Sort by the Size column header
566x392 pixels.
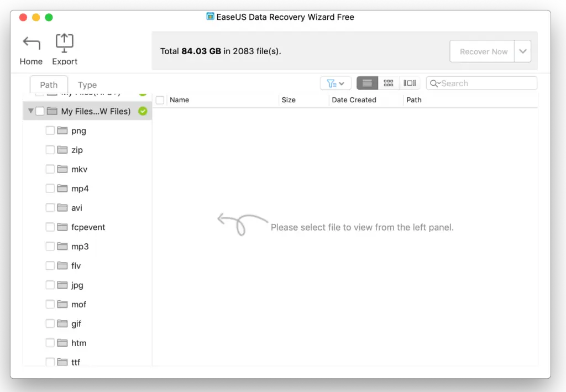[x=289, y=100]
